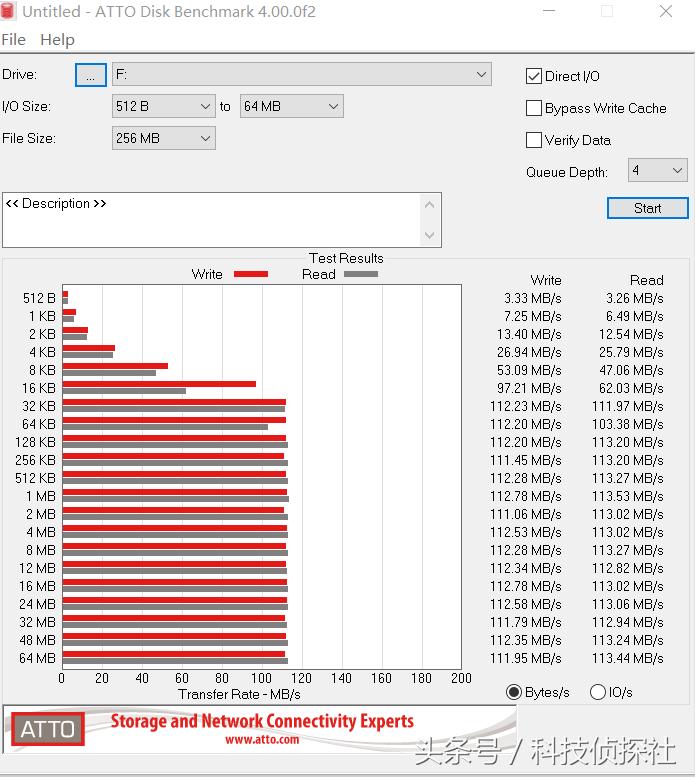The width and height of the screenshot is (695, 777).
Task: Open the File menu
Action: (14, 40)
